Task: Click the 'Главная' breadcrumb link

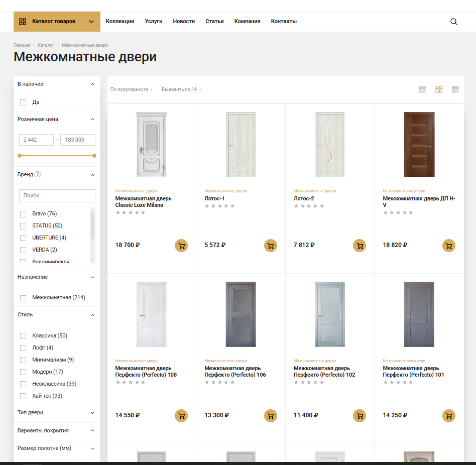Action: click(x=22, y=45)
